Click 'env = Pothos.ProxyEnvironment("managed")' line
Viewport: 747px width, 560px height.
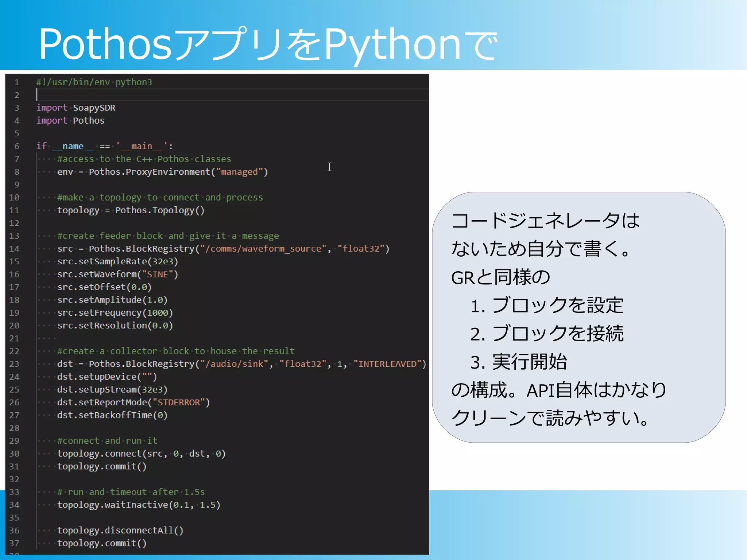pyautogui.click(x=163, y=172)
